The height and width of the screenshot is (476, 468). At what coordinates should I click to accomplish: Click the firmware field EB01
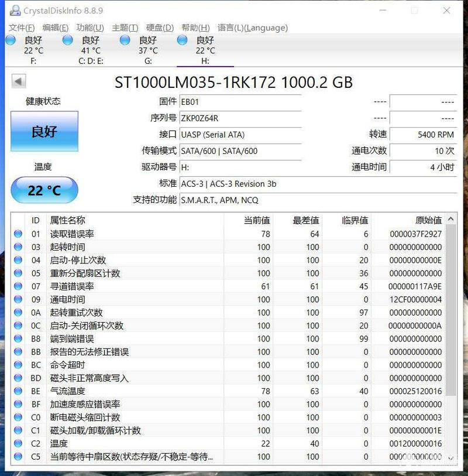pyautogui.click(x=240, y=102)
